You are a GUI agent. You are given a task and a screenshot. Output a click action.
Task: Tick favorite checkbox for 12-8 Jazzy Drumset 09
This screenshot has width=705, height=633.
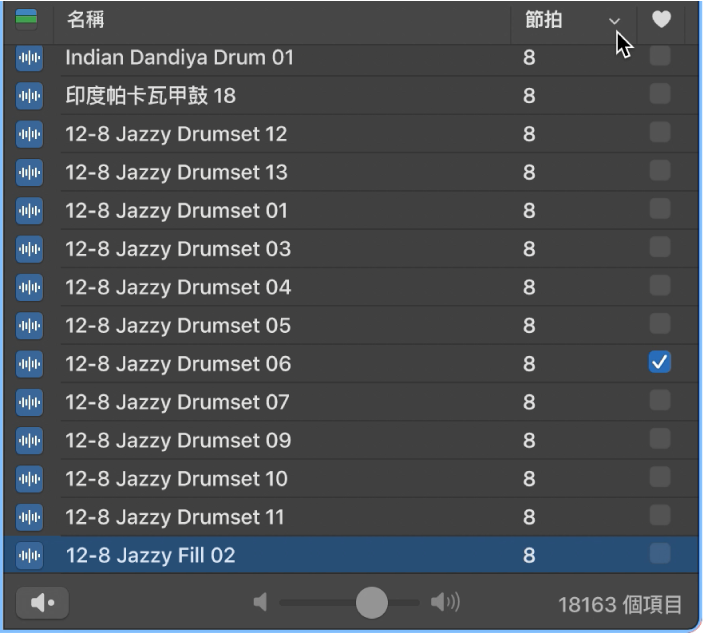[x=660, y=439]
